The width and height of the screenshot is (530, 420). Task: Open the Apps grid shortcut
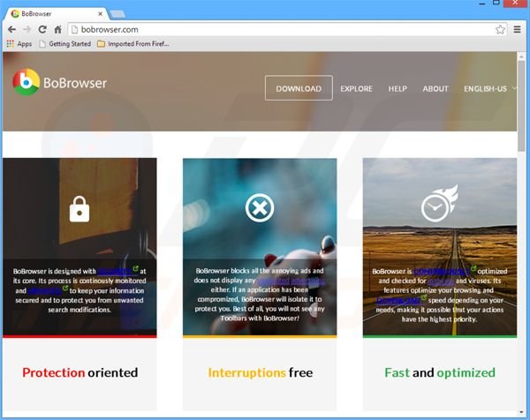click(19, 44)
